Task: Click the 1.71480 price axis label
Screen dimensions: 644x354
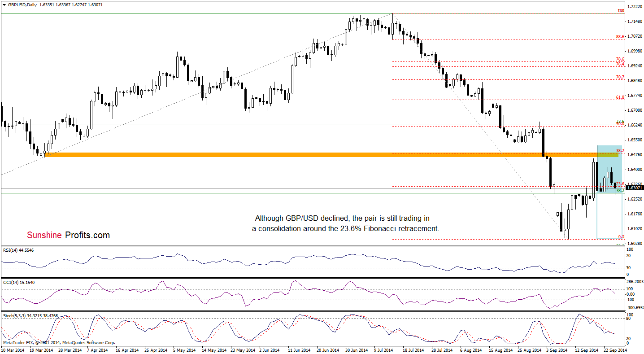Action: 635,22
